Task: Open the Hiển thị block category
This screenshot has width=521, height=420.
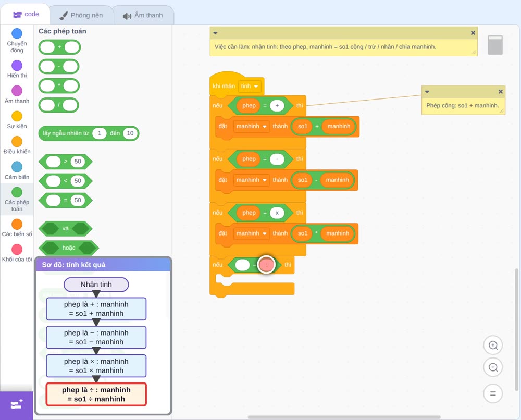Action: [17, 69]
